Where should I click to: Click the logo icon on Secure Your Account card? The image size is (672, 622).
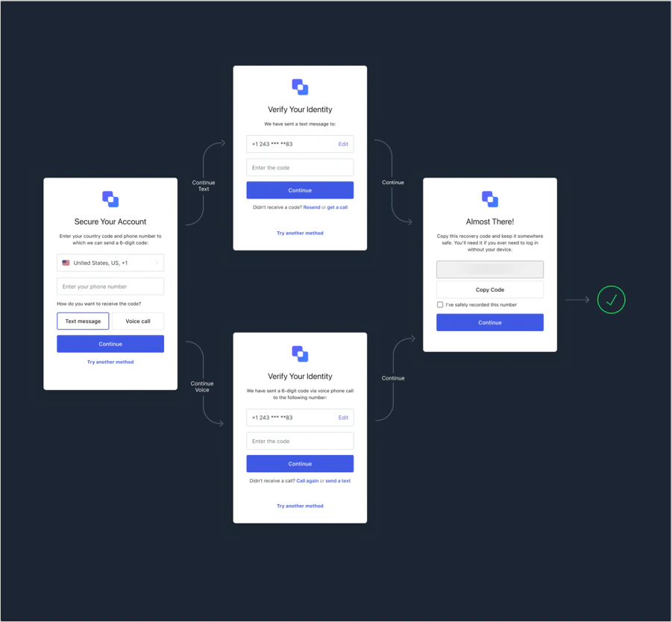click(x=110, y=199)
